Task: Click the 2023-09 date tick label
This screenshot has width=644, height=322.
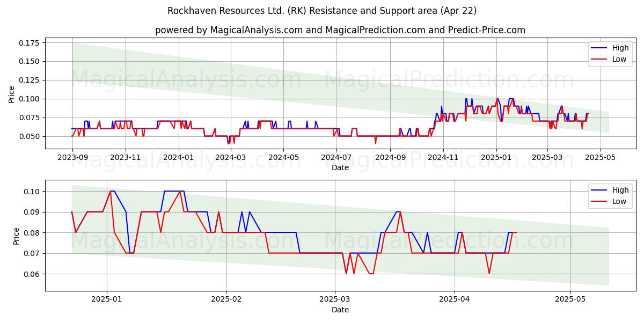Action: pos(72,157)
